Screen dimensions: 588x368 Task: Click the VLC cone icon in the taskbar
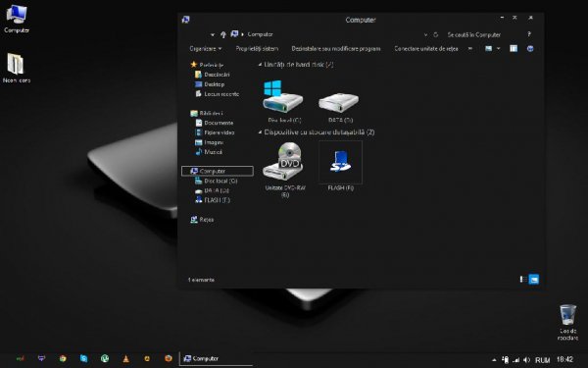pos(126,359)
